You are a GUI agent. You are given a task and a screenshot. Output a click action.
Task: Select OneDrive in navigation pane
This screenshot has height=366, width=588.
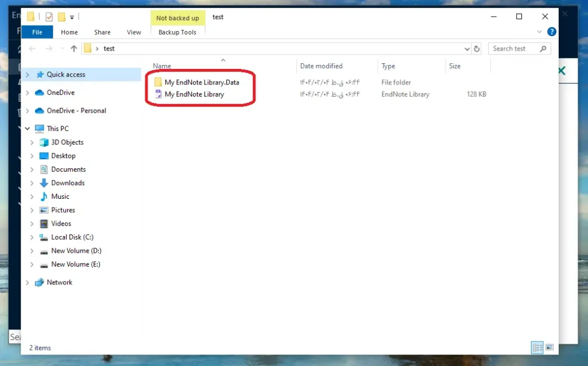(60, 93)
